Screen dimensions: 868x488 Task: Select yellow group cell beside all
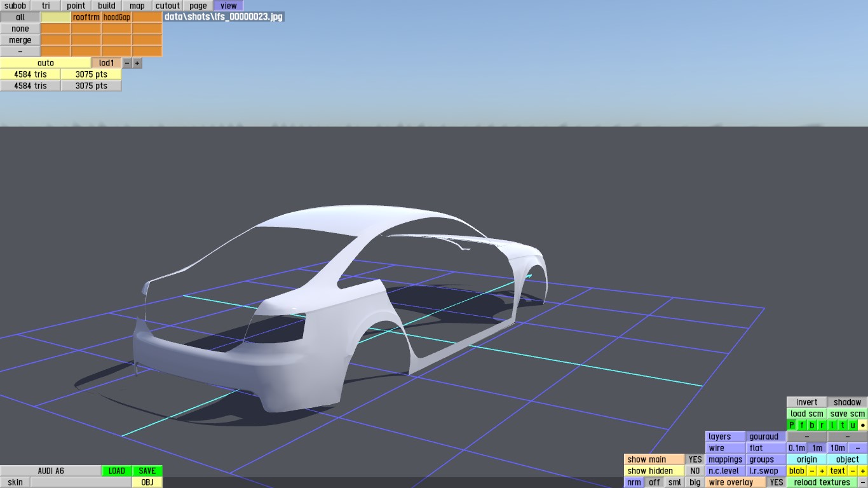tap(56, 17)
